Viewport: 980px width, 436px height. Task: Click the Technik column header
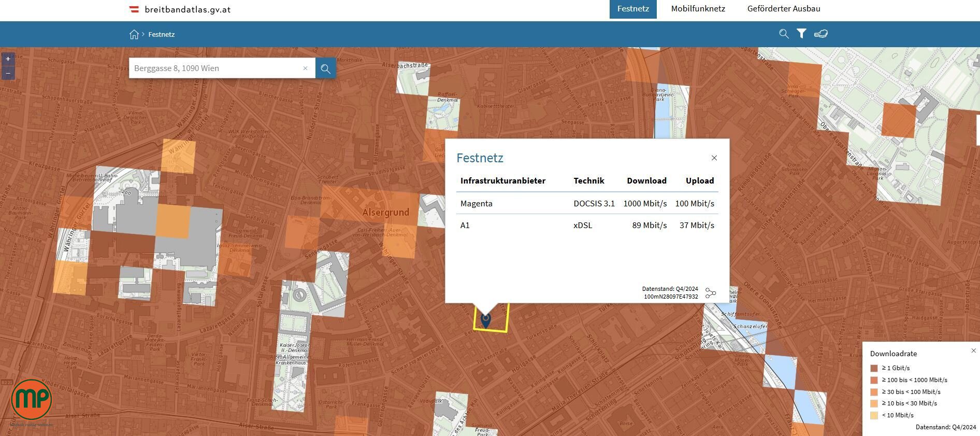click(x=589, y=180)
